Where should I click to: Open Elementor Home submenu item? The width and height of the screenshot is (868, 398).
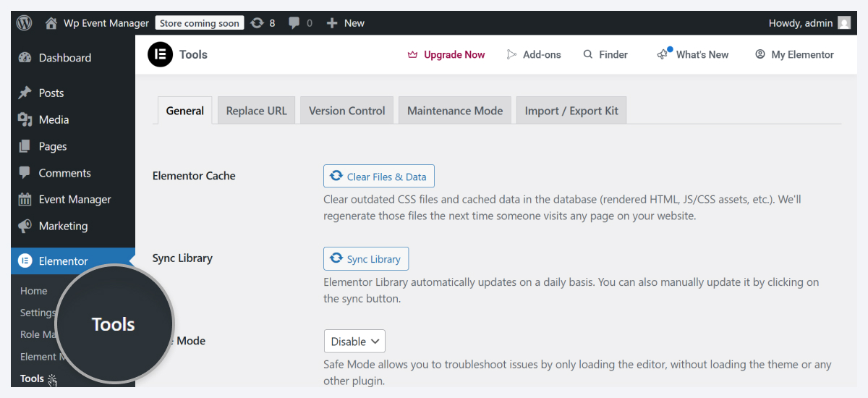click(34, 291)
